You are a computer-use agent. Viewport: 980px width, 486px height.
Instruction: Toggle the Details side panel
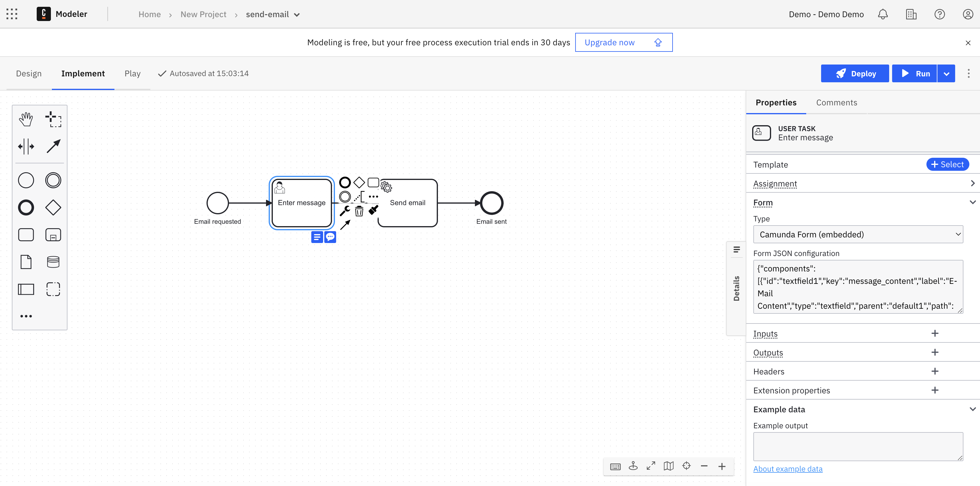736,288
